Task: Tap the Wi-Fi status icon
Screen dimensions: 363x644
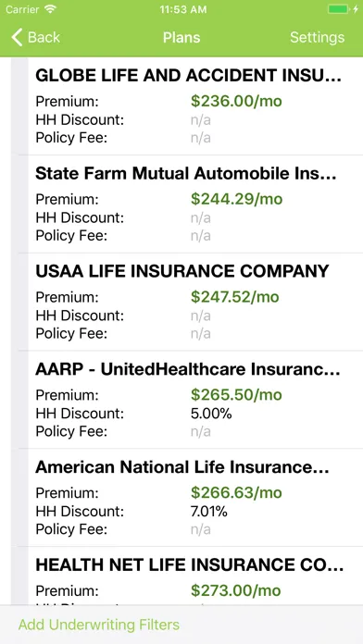Action: tap(51, 9)
